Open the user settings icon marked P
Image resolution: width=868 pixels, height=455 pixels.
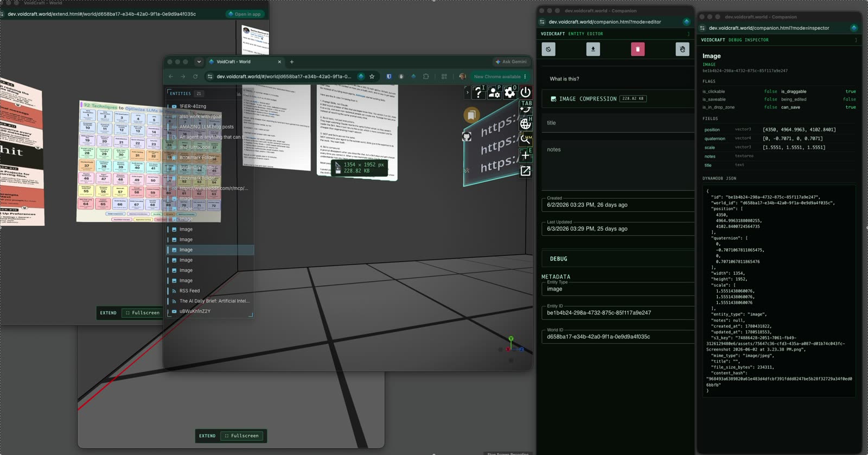pos(494,93)
